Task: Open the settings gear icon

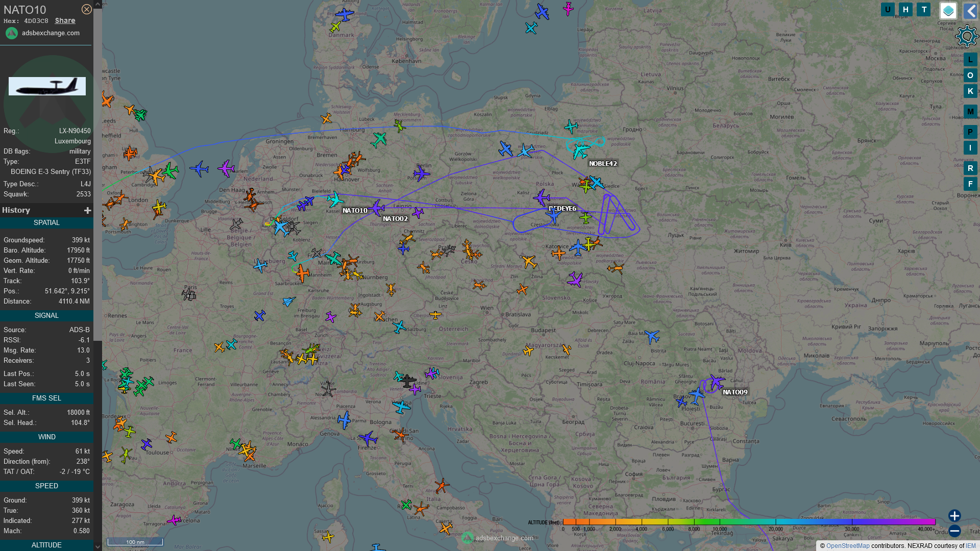Action: [x=966, y=37]
